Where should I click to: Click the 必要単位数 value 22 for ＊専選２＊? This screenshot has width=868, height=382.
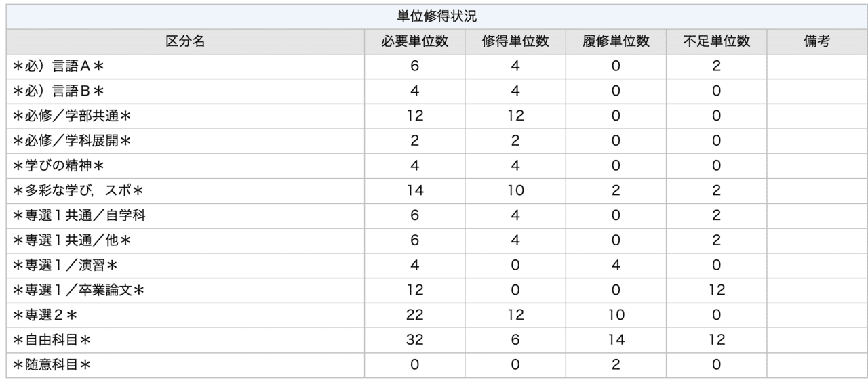click(x=414, y=316)
